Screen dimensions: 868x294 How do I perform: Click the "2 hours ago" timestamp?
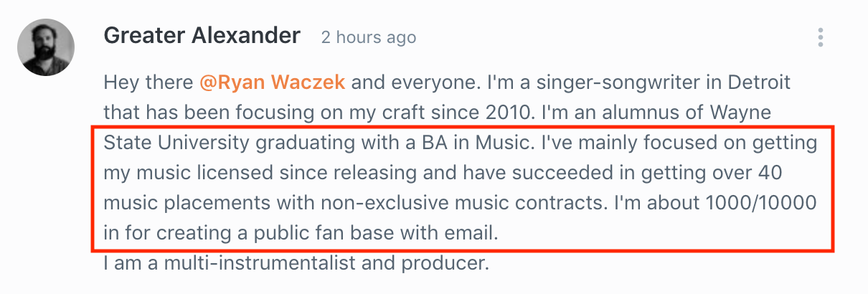[x=368, y=37]
